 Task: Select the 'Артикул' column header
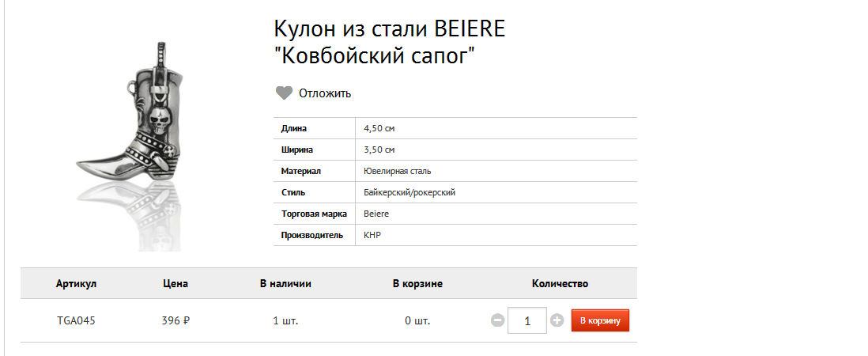point(77,283)
